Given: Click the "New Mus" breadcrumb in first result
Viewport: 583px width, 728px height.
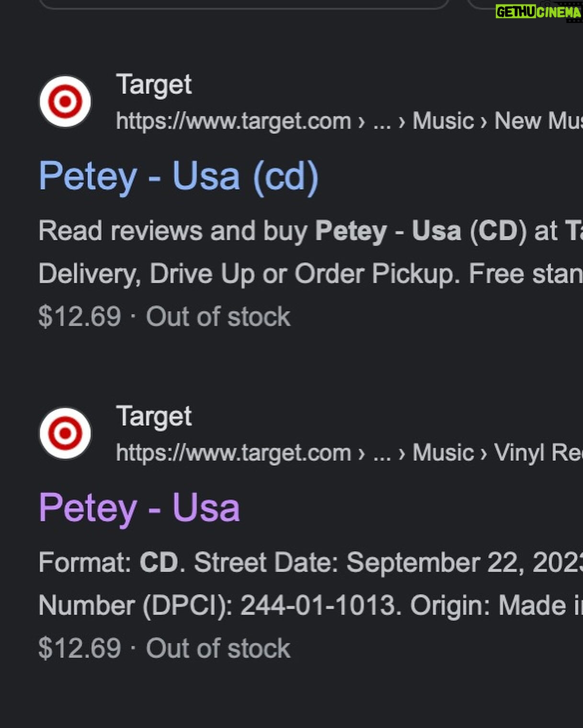Looking at the screenshot, I should click(x=538, y=121).
